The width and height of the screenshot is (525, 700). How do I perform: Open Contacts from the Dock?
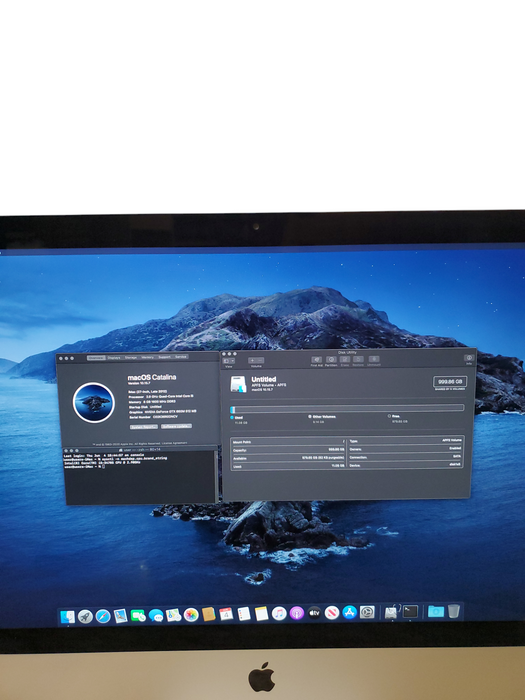click(x=208, y=614)
